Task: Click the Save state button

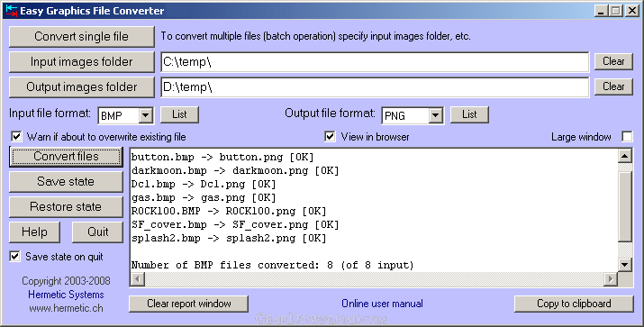Action: tap(66, 182)
